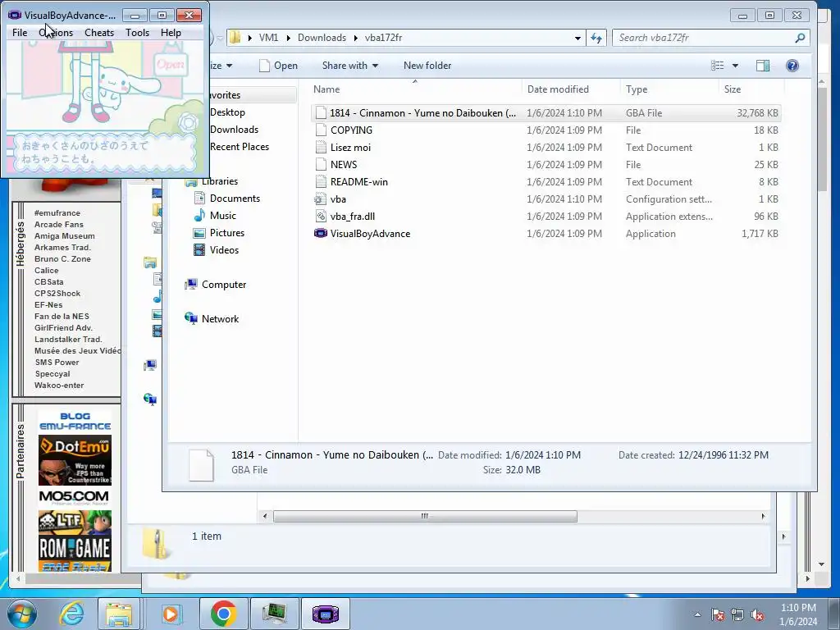Click the DotEmu partner banner
Image resolution: width=840 pixels, height=630 pixels.
75,461
